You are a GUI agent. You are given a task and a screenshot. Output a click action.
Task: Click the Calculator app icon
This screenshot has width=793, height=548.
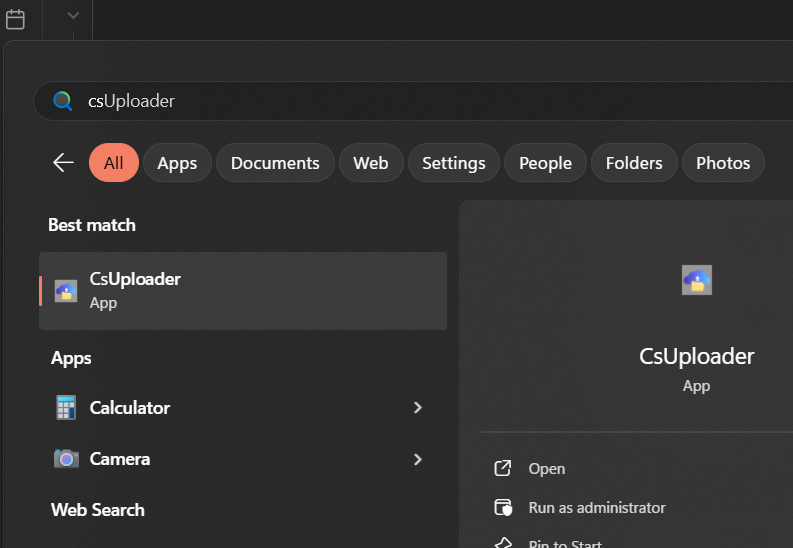(x=66, y=407)
